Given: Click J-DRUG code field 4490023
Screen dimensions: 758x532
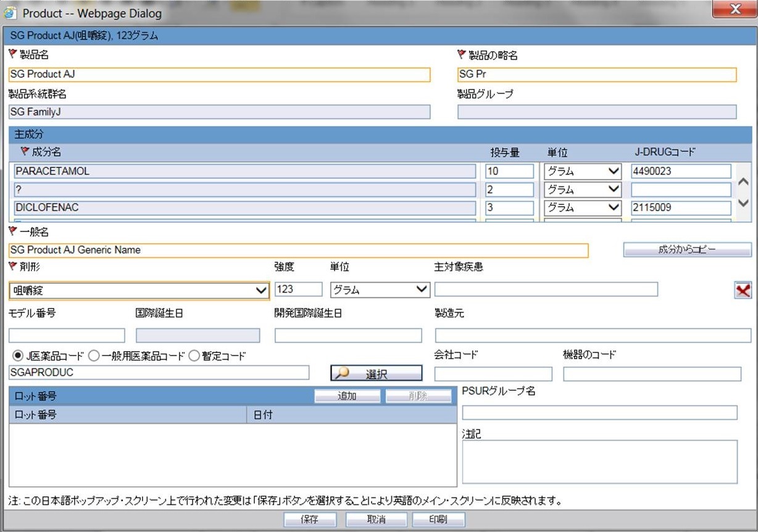Looking at the screenshot, I should (681, 172).
